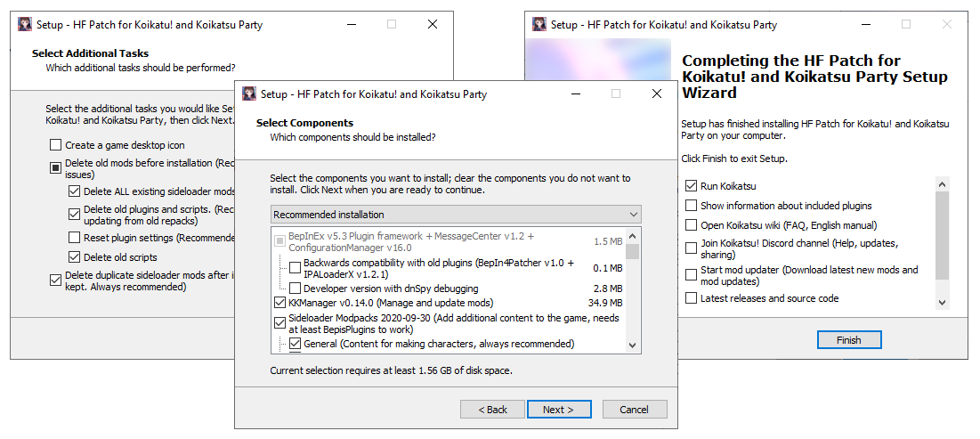980x439 pixels.
Task: Click the Next button
Action: pos(559,410)
